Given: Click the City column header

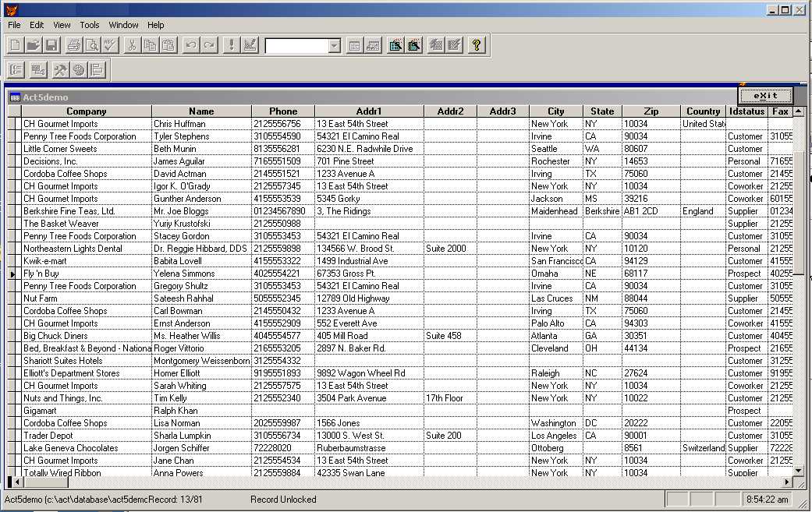Looking at the screenshot, I should 556,111.
